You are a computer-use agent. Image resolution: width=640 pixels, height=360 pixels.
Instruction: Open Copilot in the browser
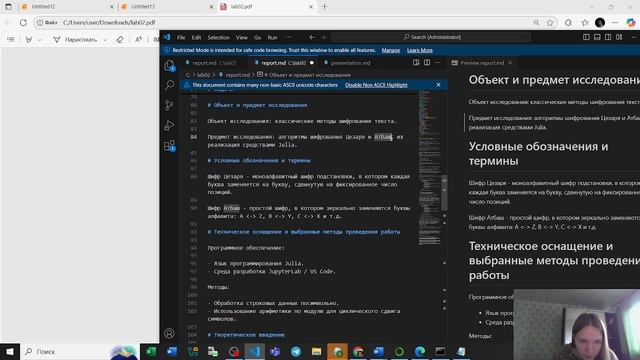tap(631, 22)
